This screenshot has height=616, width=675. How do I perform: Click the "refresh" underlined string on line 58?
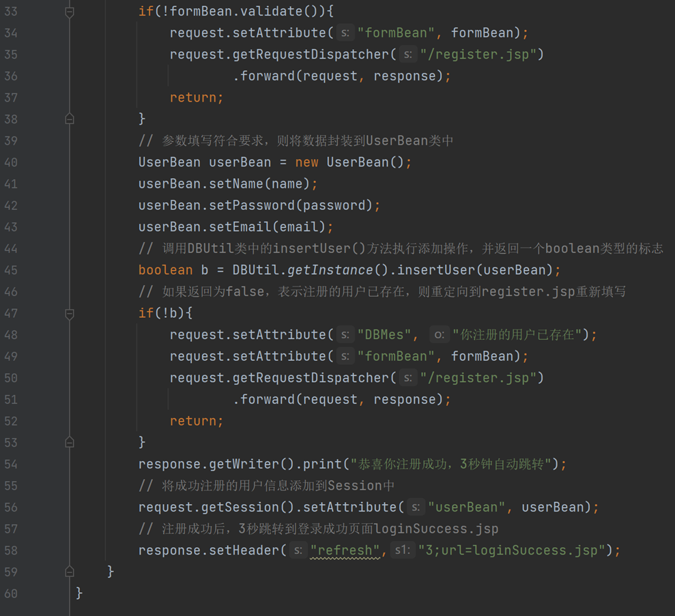coord(345,551)
